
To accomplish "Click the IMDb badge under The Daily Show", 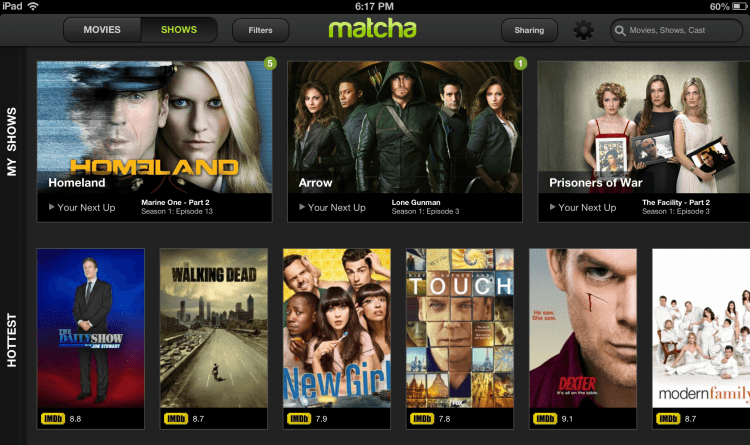I will [53, 419].
